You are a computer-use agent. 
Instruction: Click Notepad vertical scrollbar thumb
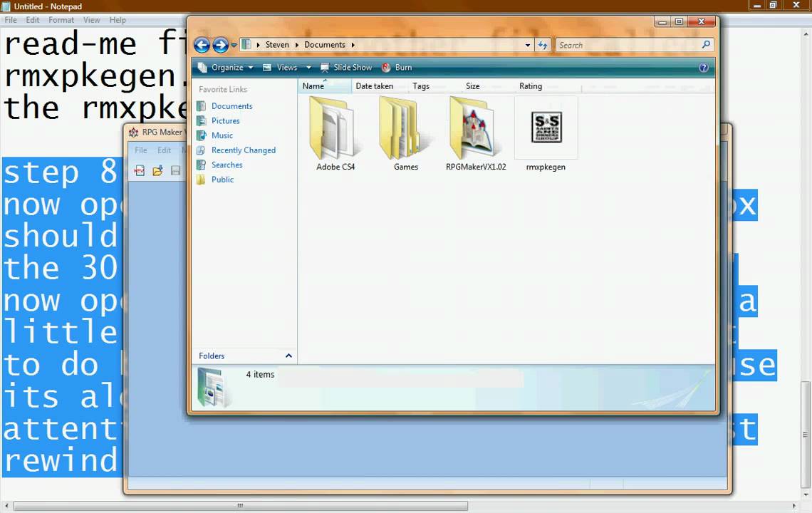(x=806, y=434)
